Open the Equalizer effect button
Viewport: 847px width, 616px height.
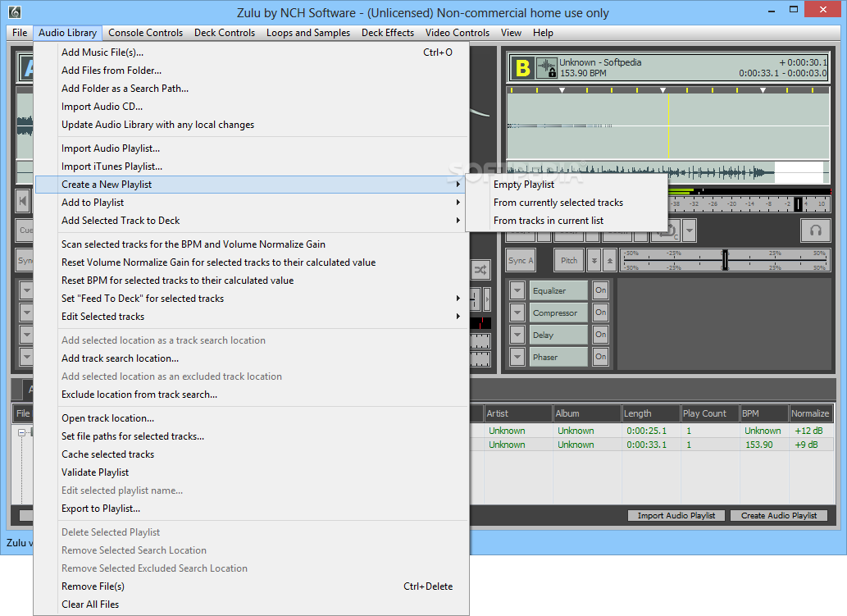[558, 290]
